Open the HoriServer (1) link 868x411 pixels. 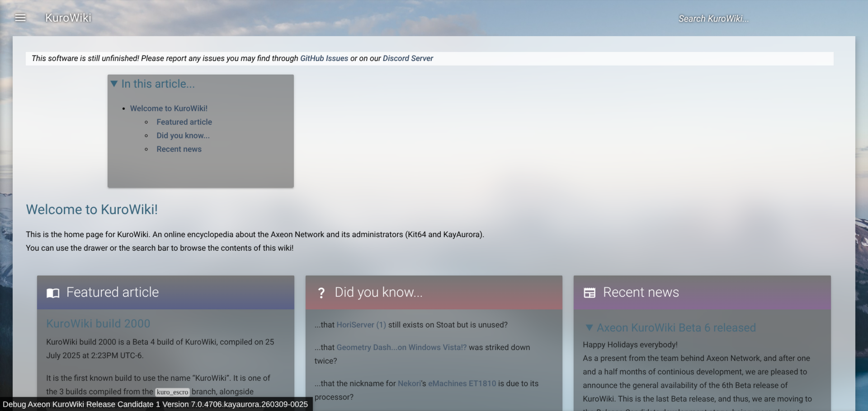pos(361,325)
